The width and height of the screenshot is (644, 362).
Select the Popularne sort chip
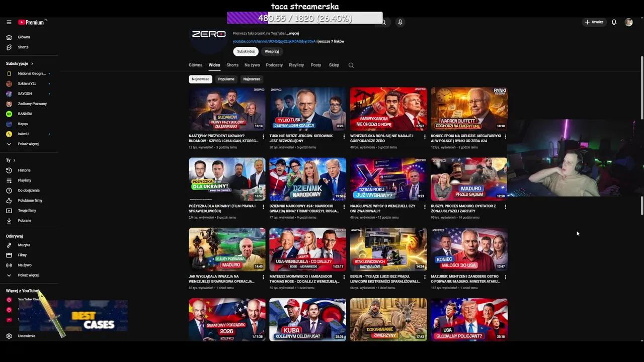(226, 79)
